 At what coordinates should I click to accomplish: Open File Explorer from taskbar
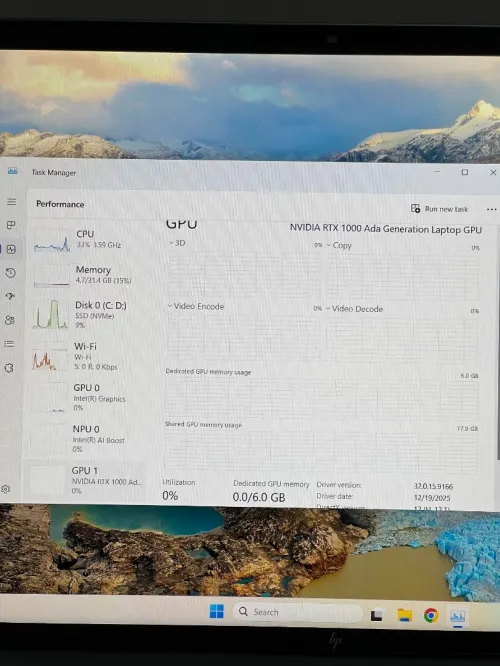404,615
